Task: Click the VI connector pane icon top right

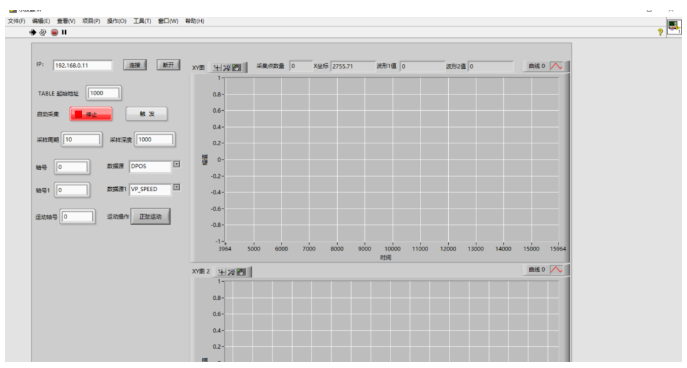Action: point(674,27)
